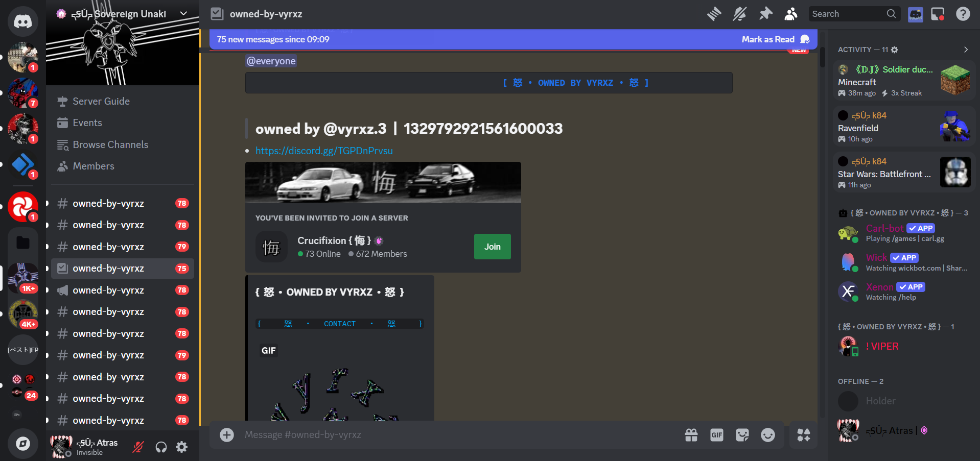This screenshot has width=980, height=461.
Task: Expand the Sovereign Unaki server dropdown
Action: [184, 14]
